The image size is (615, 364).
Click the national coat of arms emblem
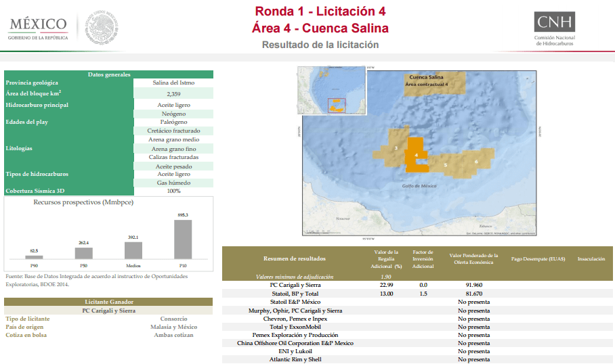tap(102, 27)
